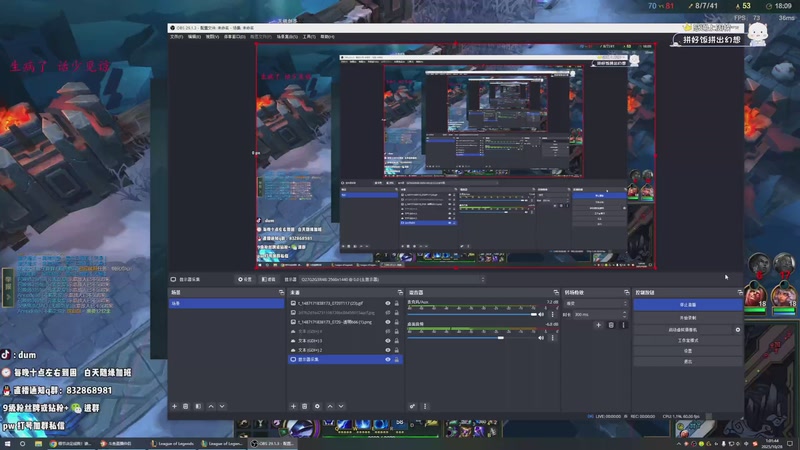This screenshot has height=450, width=800.
Task: Open Windows Start menu
Action: 8,443
